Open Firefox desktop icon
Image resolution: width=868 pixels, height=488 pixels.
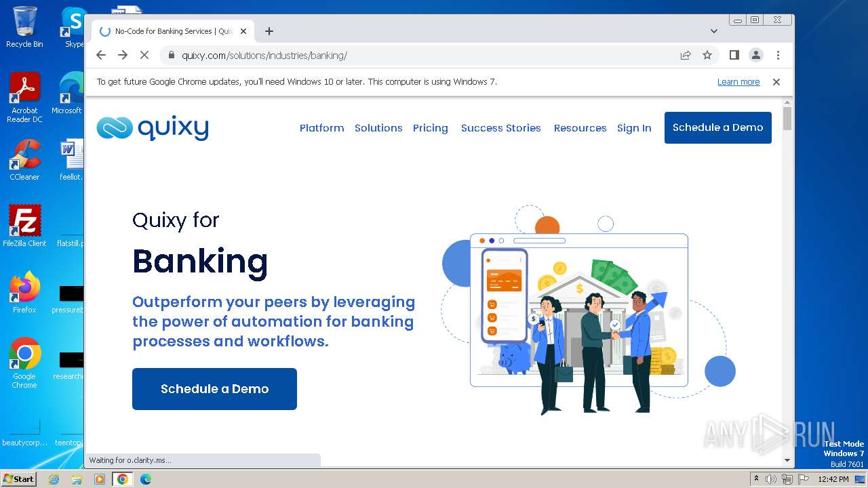tap(24, 292)
